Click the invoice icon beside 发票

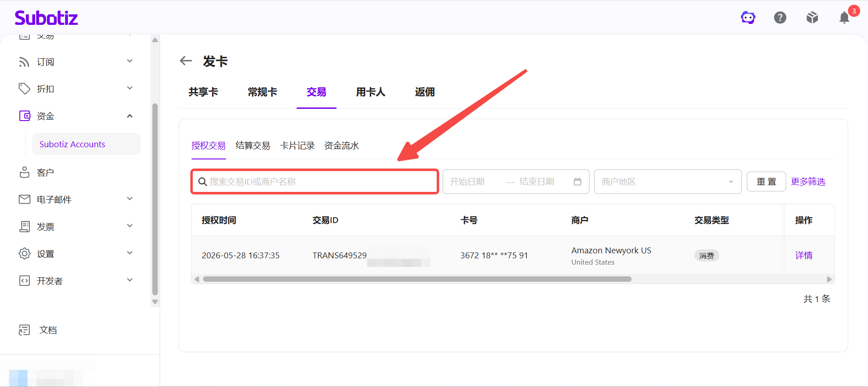pyautogui.click(x=24, y=227)
